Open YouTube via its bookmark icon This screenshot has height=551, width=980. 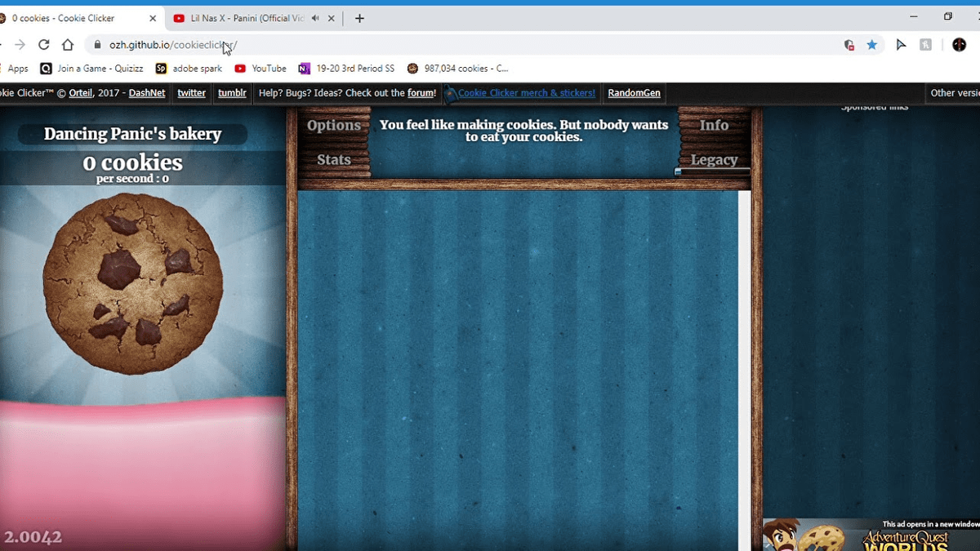(x=239, y=68)
